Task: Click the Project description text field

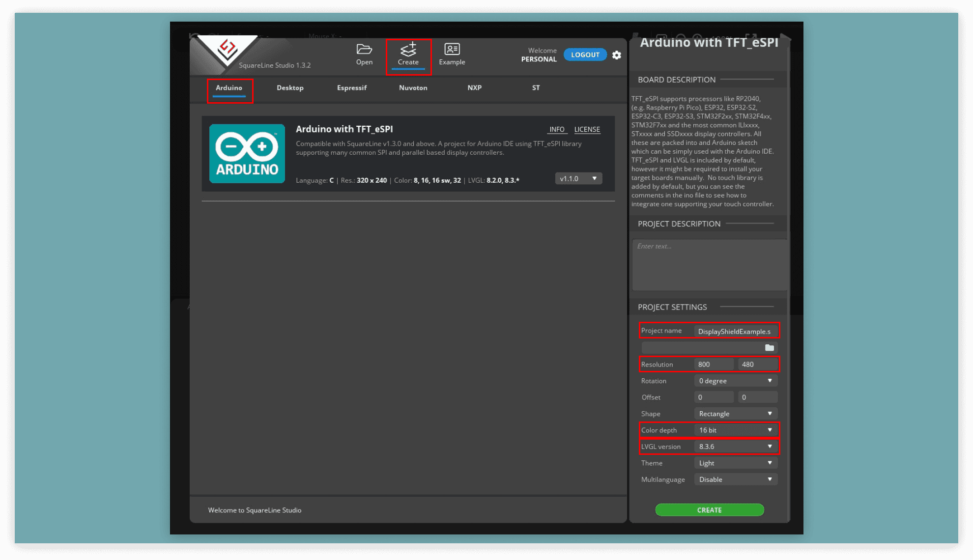Action: (x=709, y=265)
